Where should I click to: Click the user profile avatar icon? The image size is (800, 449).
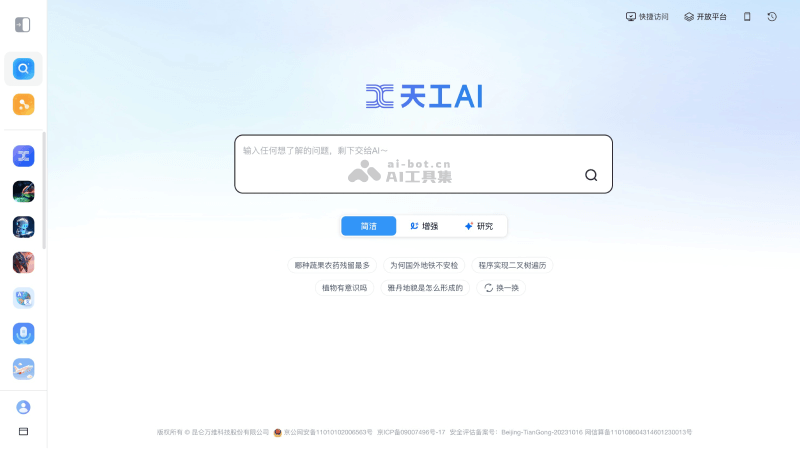tap(23, 407)
